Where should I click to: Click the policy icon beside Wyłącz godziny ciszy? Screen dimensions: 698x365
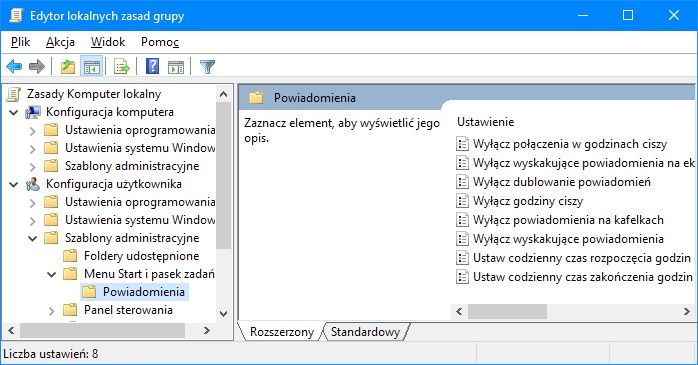pyautogui.click(x=463, y=201)
